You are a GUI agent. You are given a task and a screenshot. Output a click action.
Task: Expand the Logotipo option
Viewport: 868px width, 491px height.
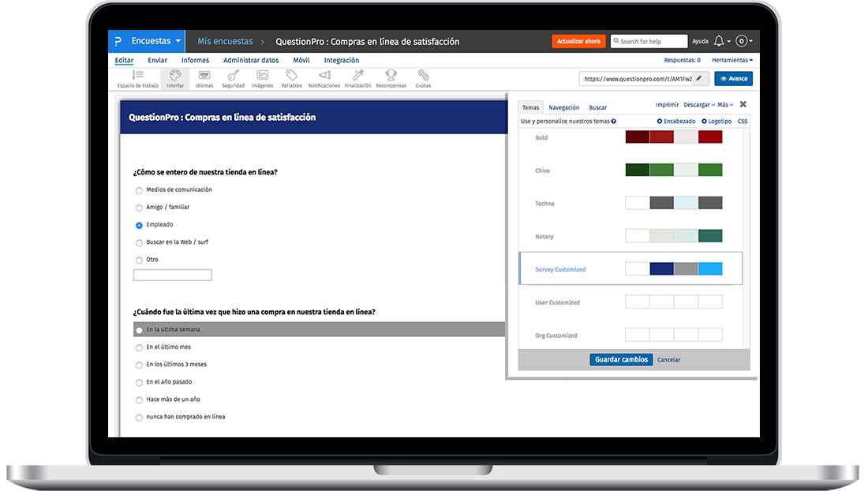click(x=716, y=122)
